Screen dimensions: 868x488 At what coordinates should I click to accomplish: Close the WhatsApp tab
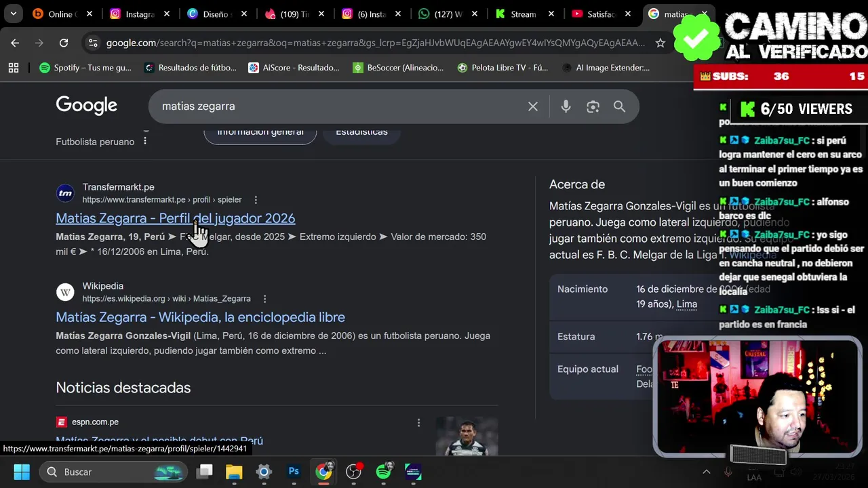[475, 14]
